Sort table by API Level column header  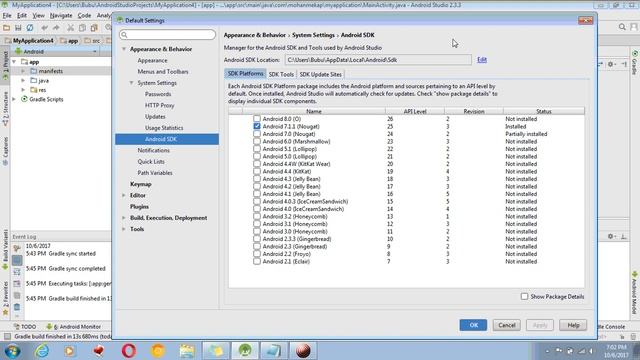(415, 111)
